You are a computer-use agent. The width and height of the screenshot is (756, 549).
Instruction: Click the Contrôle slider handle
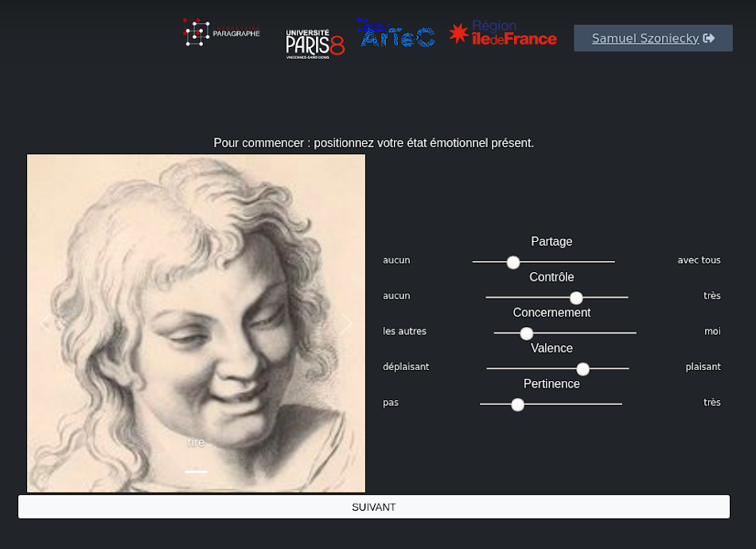(x=576, y=298)
